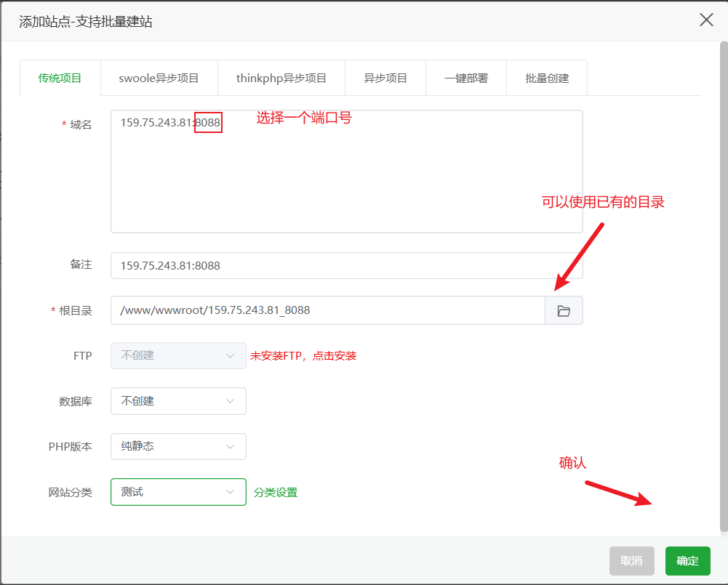The height and width of the screenshot is (585, 728).
Task: Open the root directory folder picker
Action: click(564, 310)
